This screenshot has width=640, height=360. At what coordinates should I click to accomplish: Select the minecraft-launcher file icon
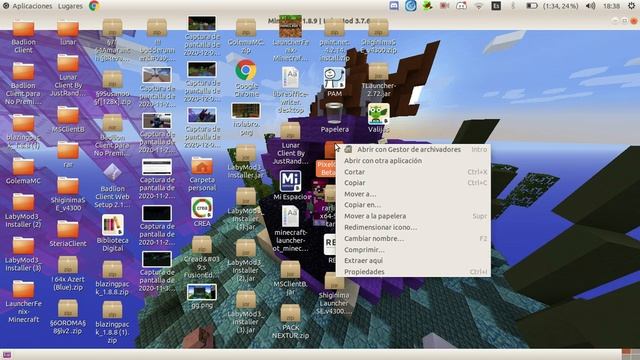[x=290, y=216]
